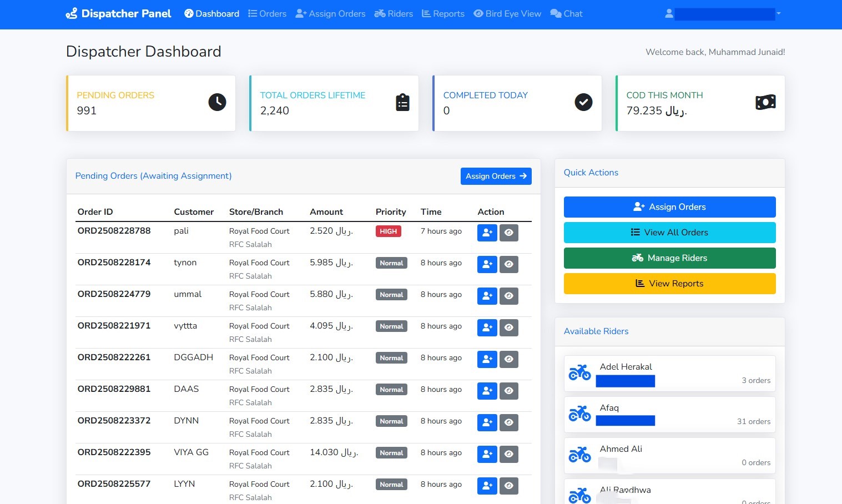This screenshot has width=842, height=504.
Task: Click '3 orders' count for Adel Herakal
Action: (x=756, y=380)
